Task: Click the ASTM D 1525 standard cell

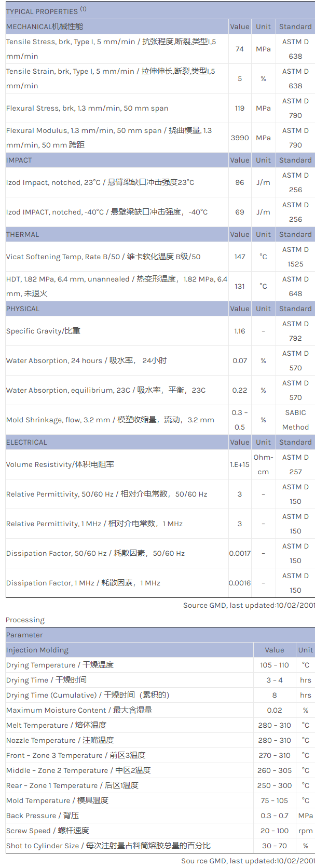Action: pyautogui.click(x=295, y=257)
